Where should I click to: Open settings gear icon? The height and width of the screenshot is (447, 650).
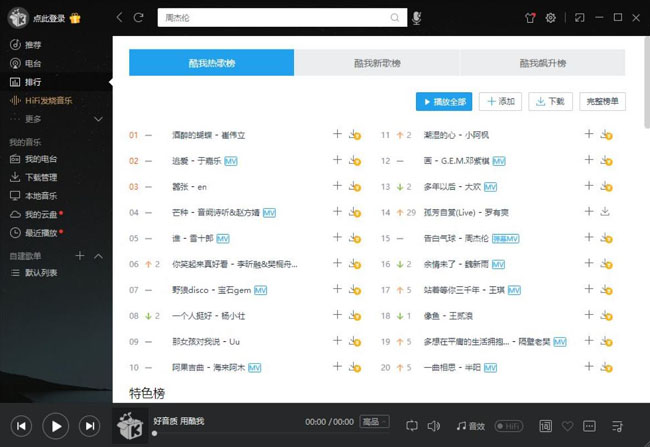(x=551, y=18)
